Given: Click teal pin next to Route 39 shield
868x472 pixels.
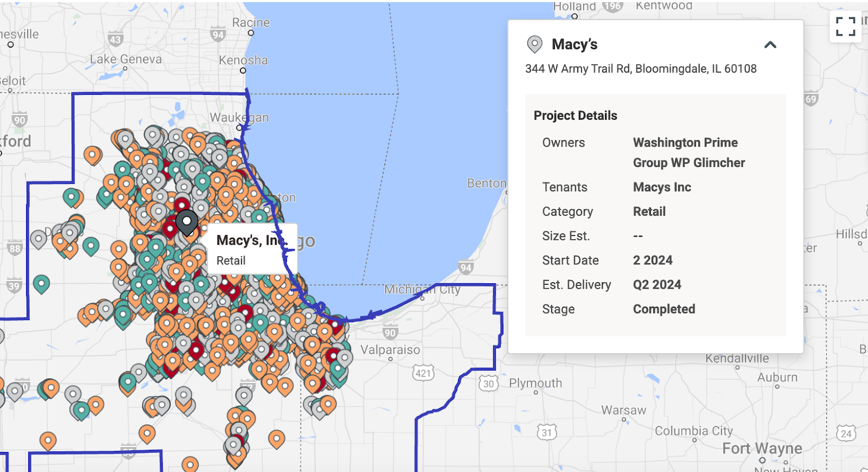Looking at the screenshot, I should 41,284.
